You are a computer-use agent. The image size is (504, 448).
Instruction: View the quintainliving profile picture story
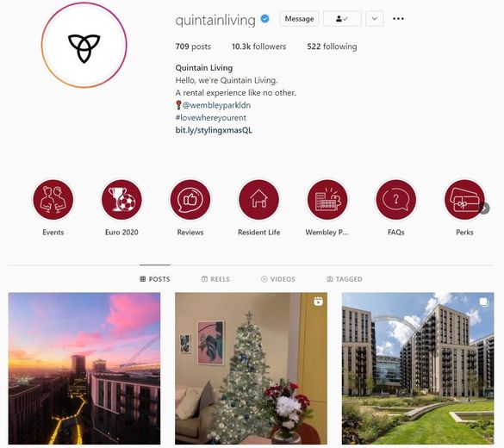point(84,45)
